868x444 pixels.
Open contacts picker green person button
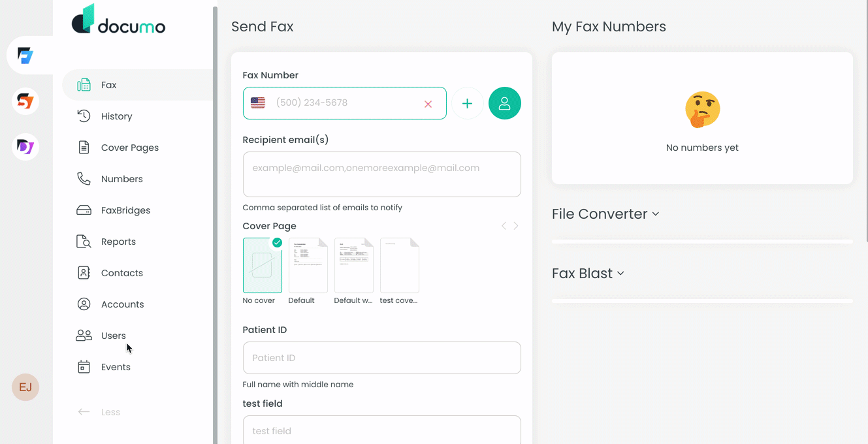point(504,103)
